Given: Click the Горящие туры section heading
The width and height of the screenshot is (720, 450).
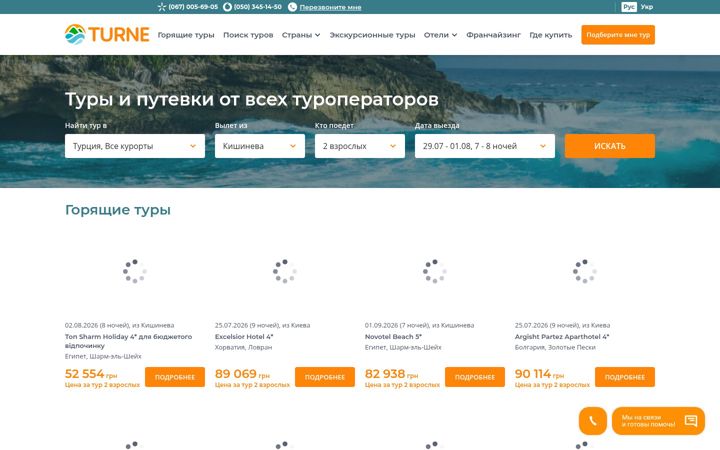Looking at the screenshot, I should click(118, 210).
